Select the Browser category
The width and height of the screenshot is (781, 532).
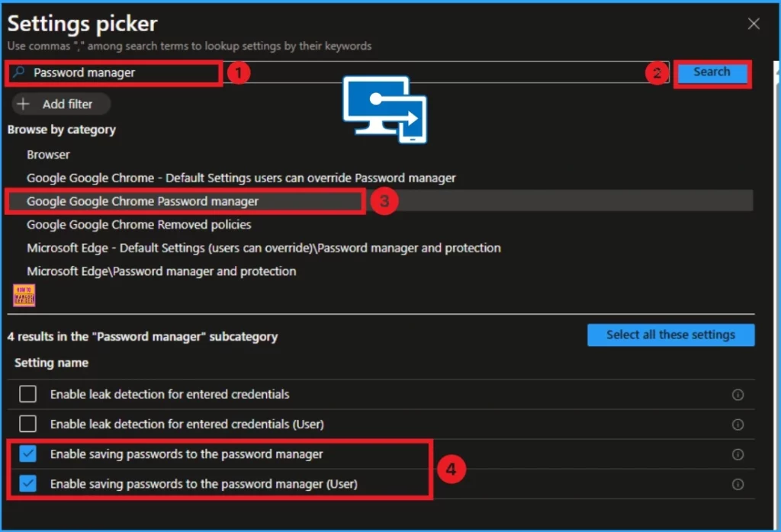click(48, 155)
